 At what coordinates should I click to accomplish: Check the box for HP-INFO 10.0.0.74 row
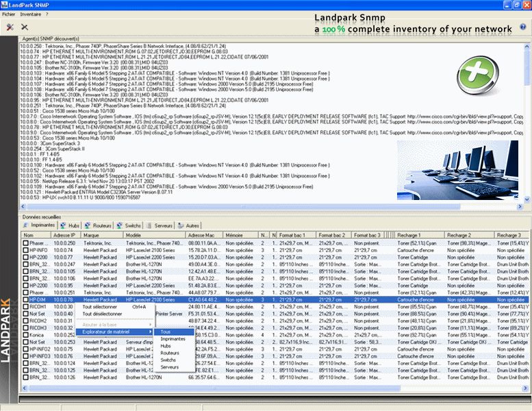click(25, 250)
